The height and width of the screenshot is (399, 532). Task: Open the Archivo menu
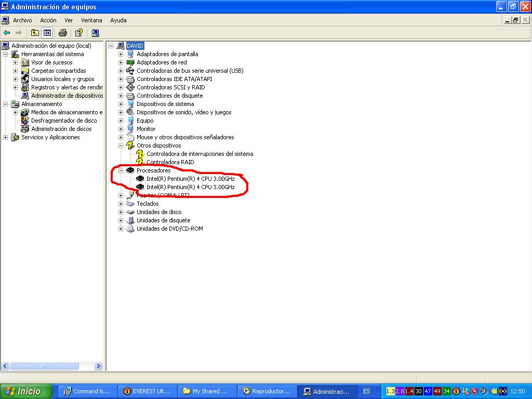22,20
